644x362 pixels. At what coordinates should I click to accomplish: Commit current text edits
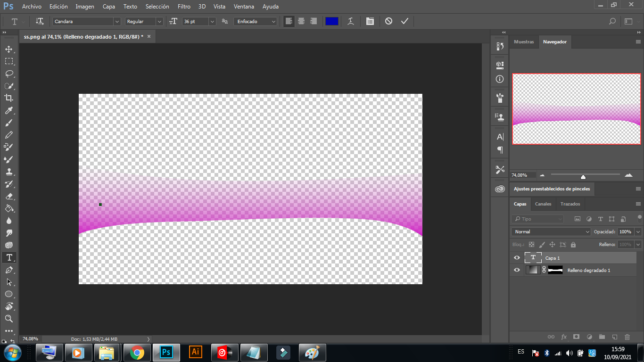point(405,21)
